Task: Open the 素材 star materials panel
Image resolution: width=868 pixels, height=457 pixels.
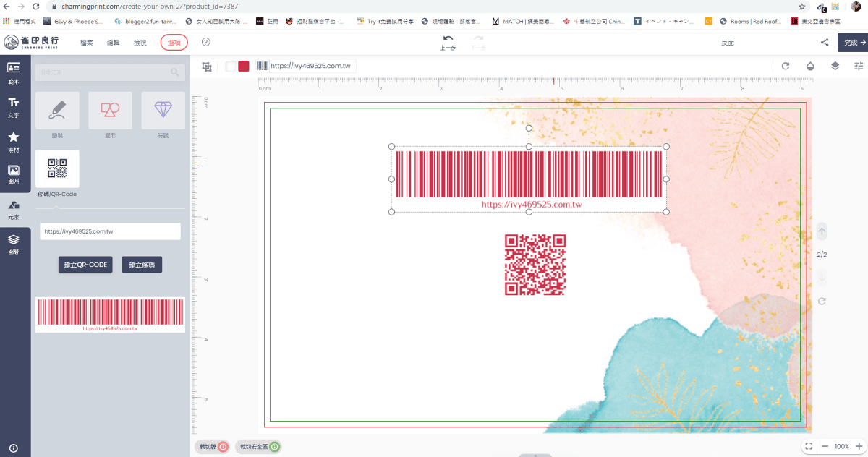Action: [14, 142]
